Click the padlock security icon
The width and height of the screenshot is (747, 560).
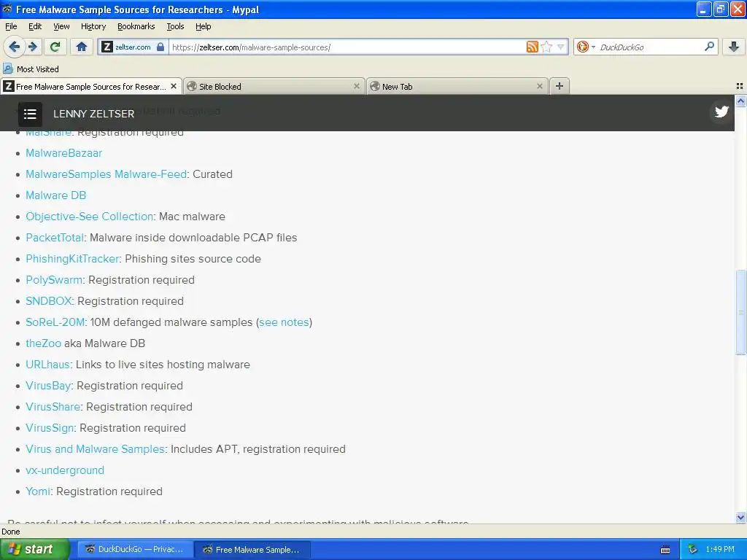click(160, 47)
